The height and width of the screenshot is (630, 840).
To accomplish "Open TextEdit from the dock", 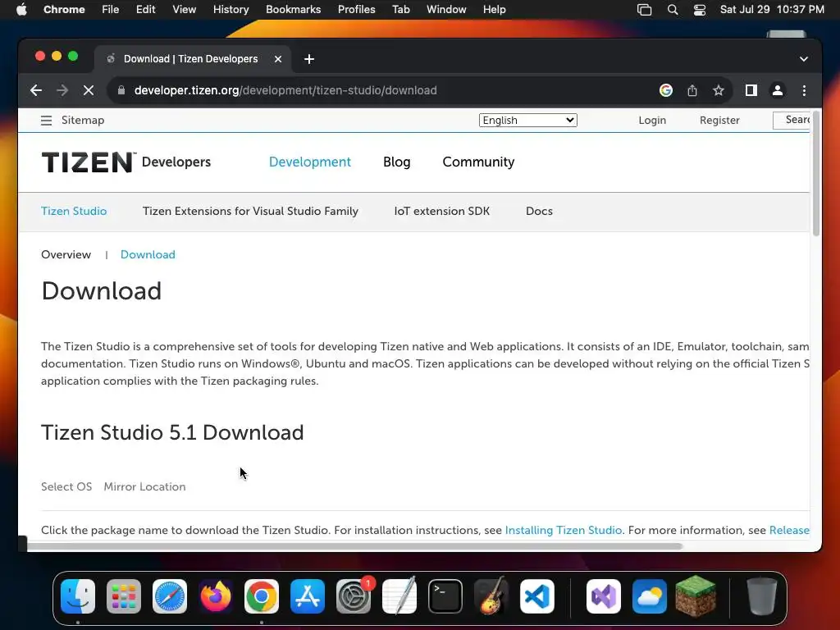I will pos(399,596).
